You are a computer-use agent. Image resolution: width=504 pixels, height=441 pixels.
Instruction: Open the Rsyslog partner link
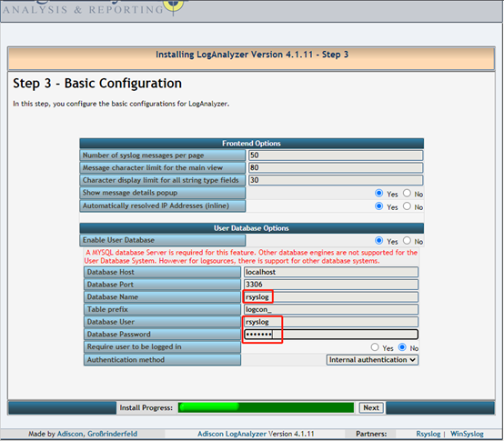coord(428,434)
